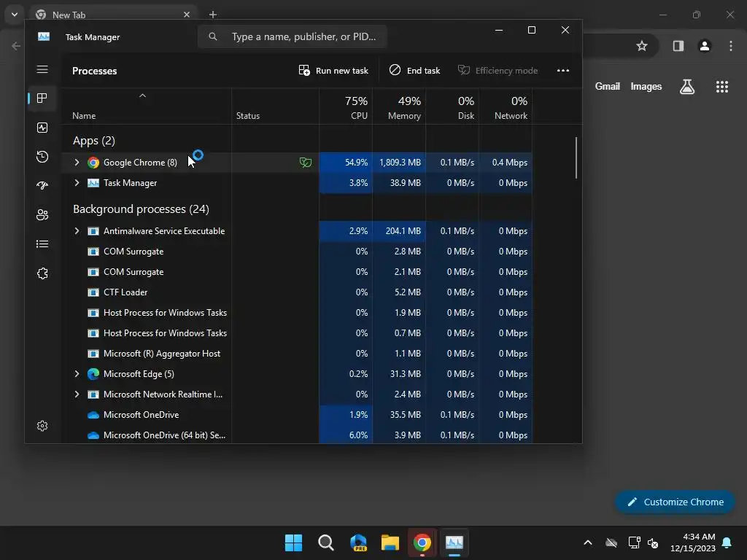Expand the Microsoft Edge (5) group
This screenshot has height=560, width=747.
point(77,374)
